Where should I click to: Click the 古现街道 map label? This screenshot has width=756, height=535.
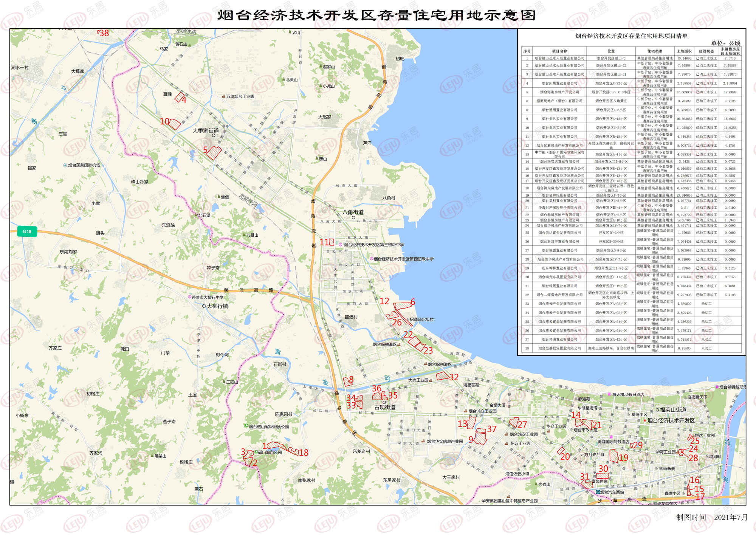pyautogui.click(x=385, y=407)
